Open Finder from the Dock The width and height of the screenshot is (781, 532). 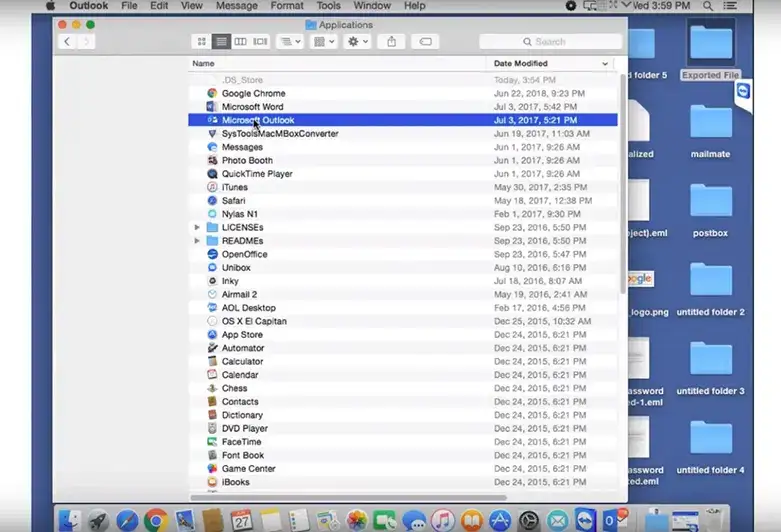[69, 521]
